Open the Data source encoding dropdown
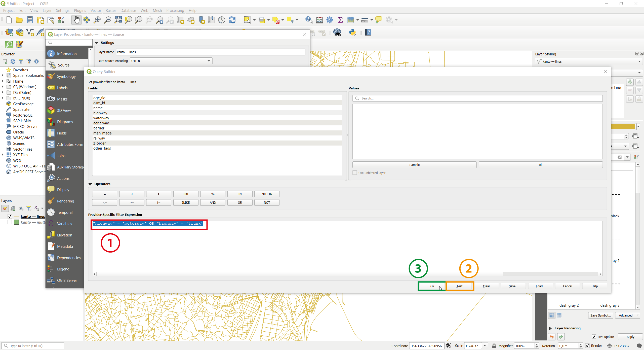 (x=171, y=61)
